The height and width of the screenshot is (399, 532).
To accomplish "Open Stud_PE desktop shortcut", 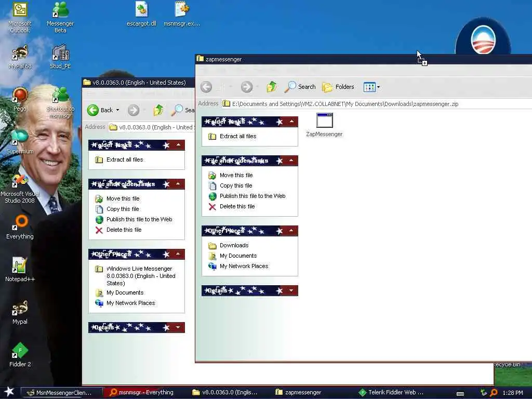I will pos(60,57).
